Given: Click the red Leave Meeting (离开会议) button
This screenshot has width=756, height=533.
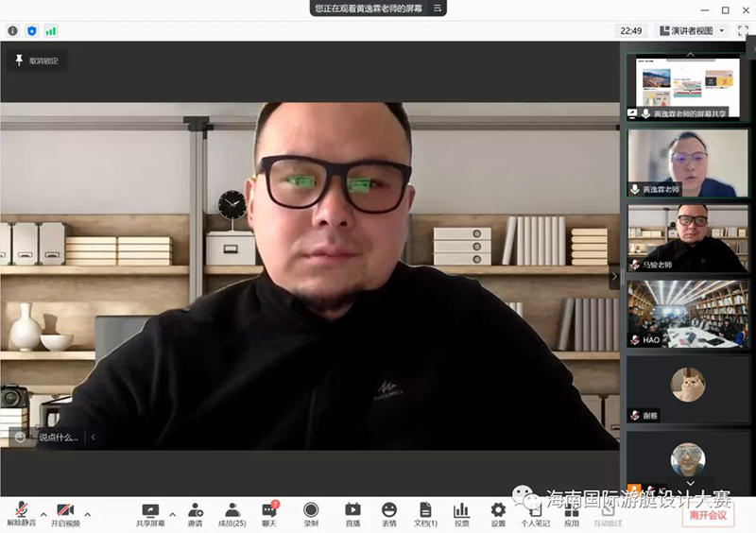Looking at the screenshot, I should pos(708,515).
